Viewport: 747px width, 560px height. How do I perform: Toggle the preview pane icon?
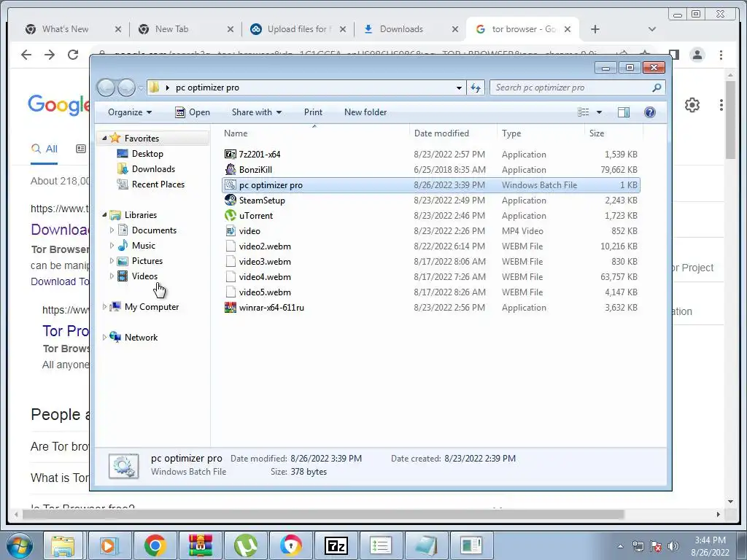click(x=623, y=112)
